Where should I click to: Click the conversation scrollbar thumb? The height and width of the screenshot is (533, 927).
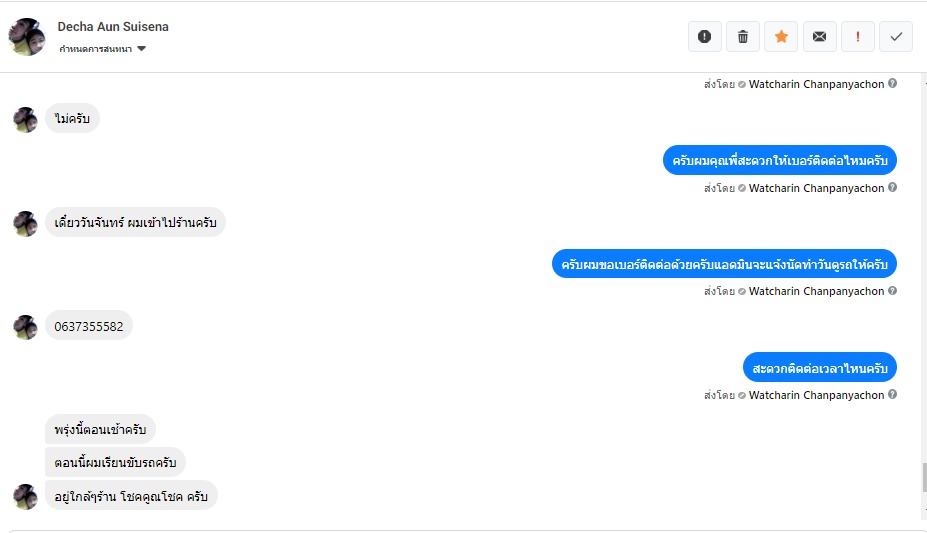pos(922,477)
